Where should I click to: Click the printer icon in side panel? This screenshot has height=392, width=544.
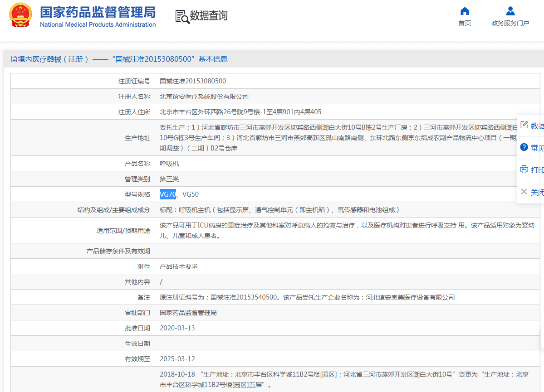tap(524, 169)
